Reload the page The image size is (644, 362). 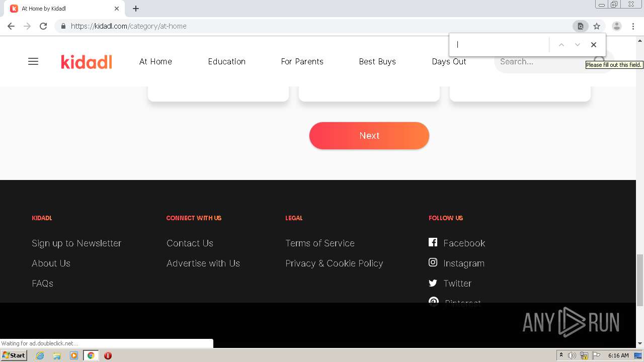coord(43,26)
